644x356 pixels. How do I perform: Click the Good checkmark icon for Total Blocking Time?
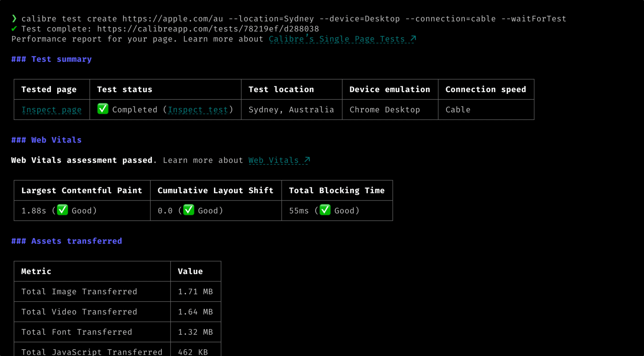(325, 210)
